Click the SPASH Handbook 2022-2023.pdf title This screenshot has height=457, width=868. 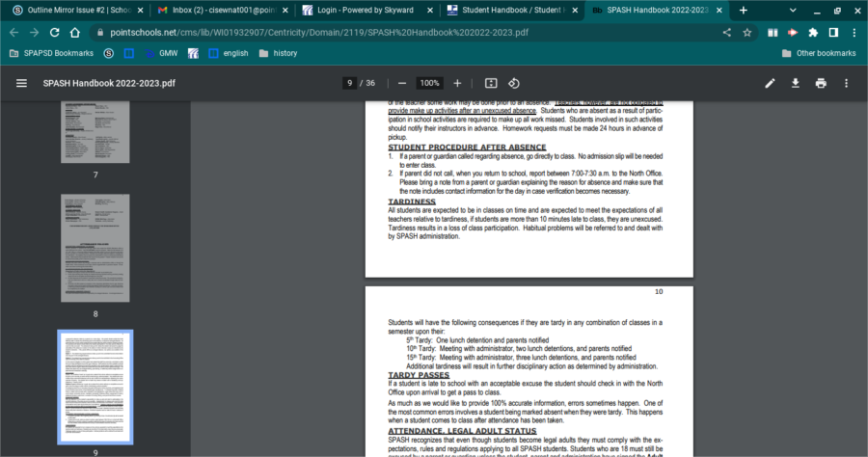109,83
